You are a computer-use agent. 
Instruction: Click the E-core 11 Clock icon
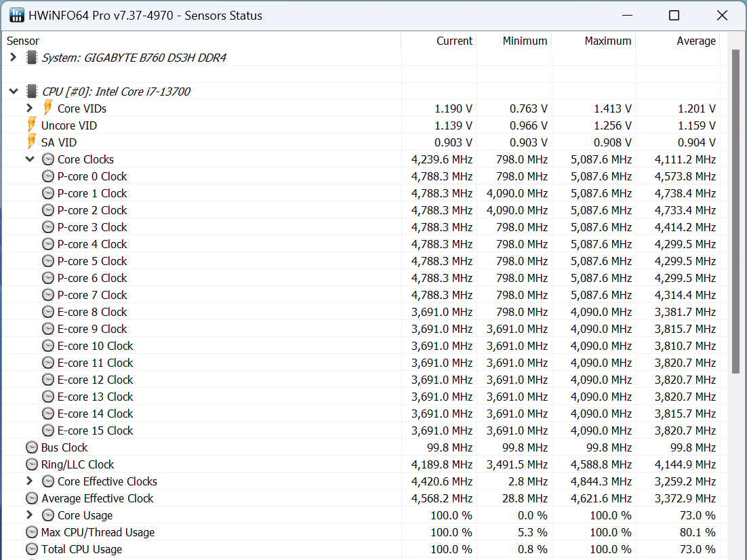click(x=48, y=363)
